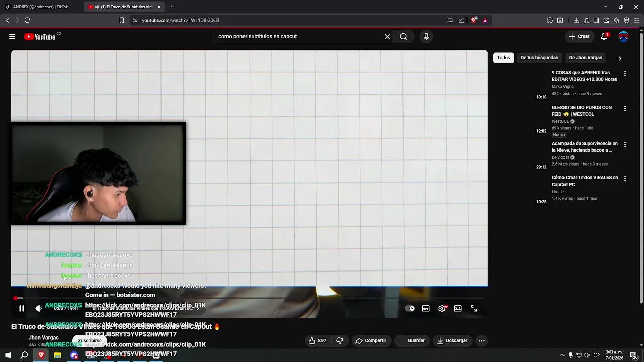Screen dimensions: 644x362
Task: Open the browser downloads icon
Action: coord(576,20)
